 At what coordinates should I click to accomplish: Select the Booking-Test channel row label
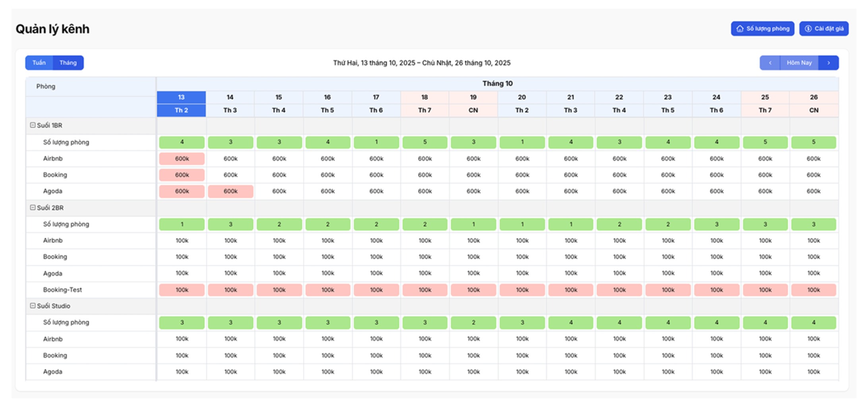point(62,290)
